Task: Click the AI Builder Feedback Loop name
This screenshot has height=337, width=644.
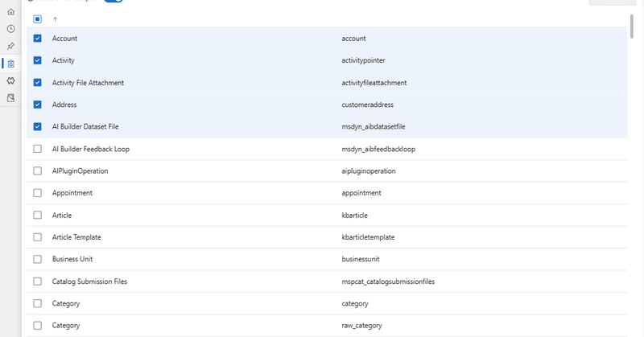Action: point(91,149)
